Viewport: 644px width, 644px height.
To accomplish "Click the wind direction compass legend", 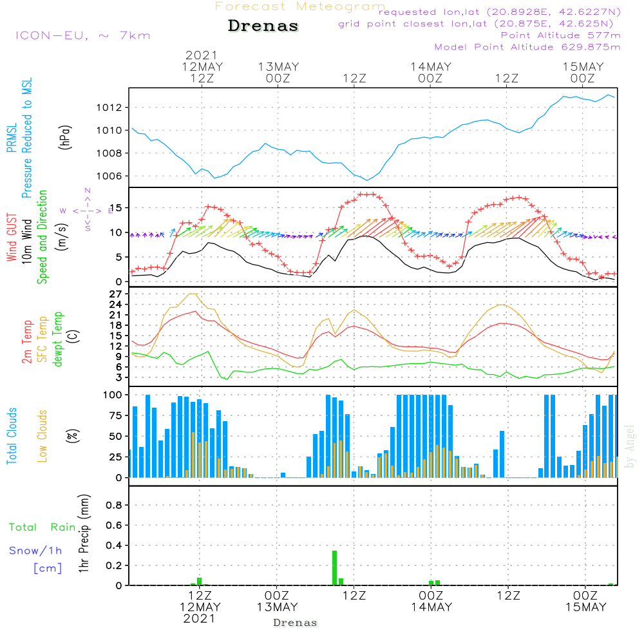I will coord(88,211).
